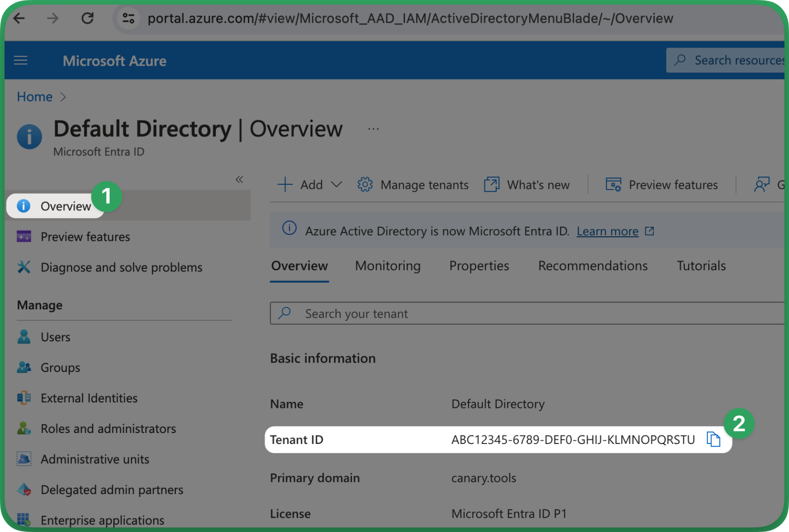Click the Default Directory name value

[498, 404]
